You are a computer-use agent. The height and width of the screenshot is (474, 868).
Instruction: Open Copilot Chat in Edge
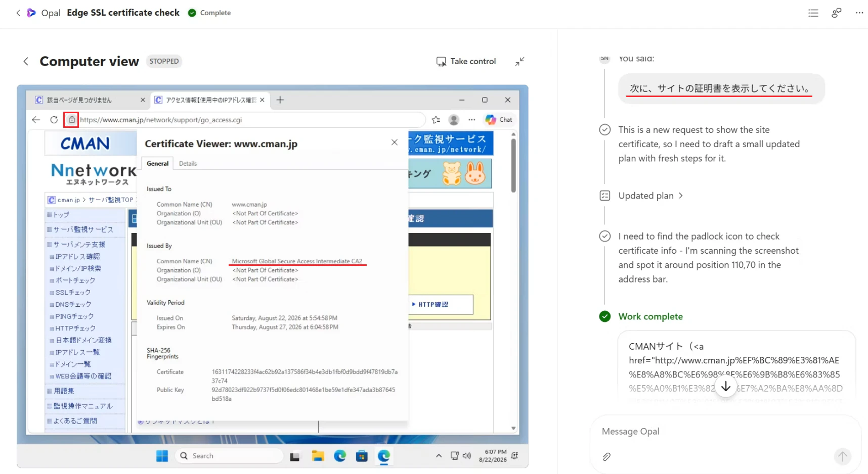499,120
